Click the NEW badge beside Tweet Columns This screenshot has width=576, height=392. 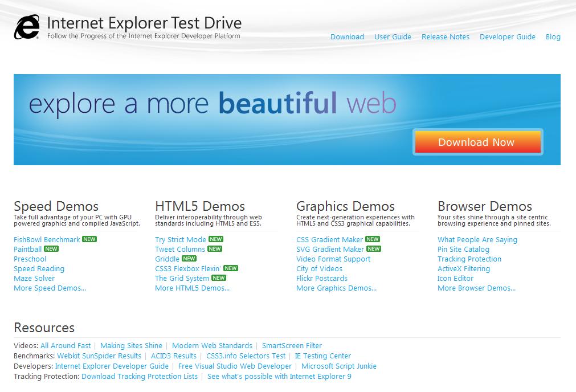tap(215, 249)
